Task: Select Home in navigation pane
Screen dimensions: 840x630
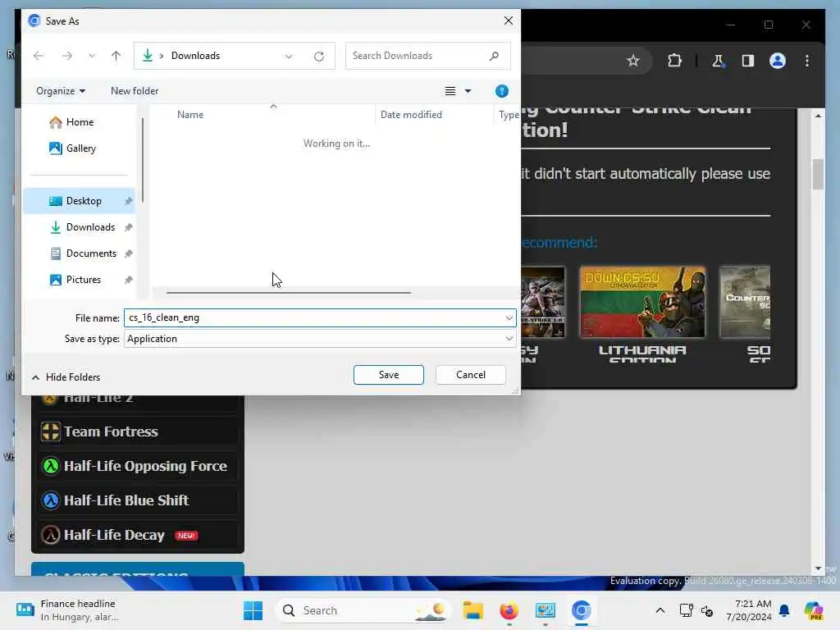Action: pyautogui.click(x=80, y=122)
